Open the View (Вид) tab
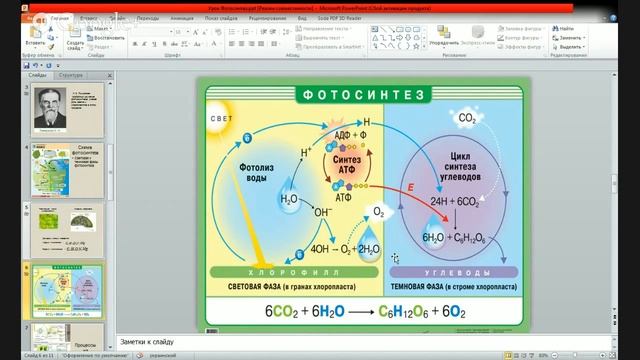This screenshot has height=360, width=640. (x=302, y=18)
